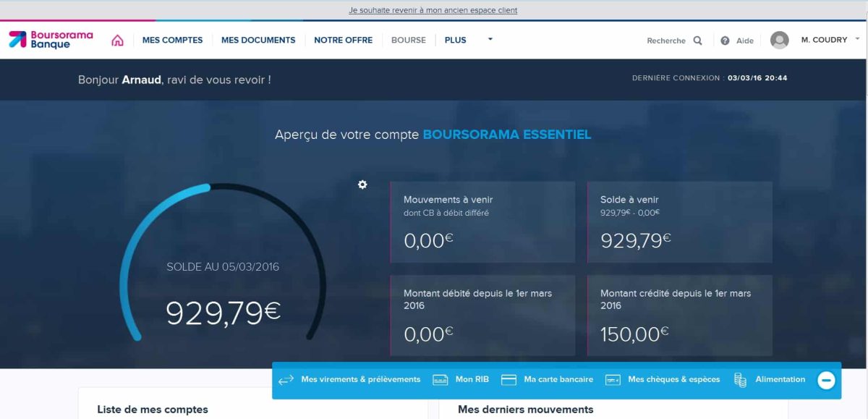This screenshot has width=868, height=419.
Task: Go to the home page icon
Action: click(x=117, y=41)
